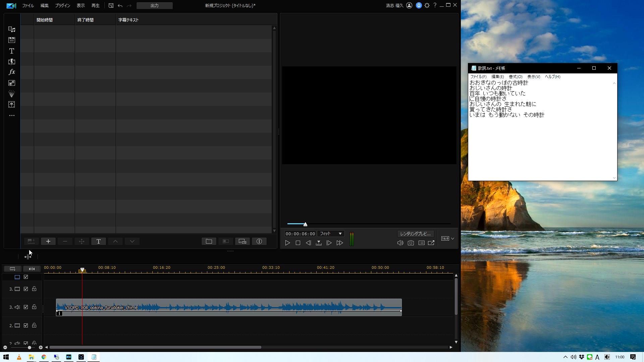Open 編集(E) menu in Notepad
This screenshot has width=644, height=362.
(497, 77)
